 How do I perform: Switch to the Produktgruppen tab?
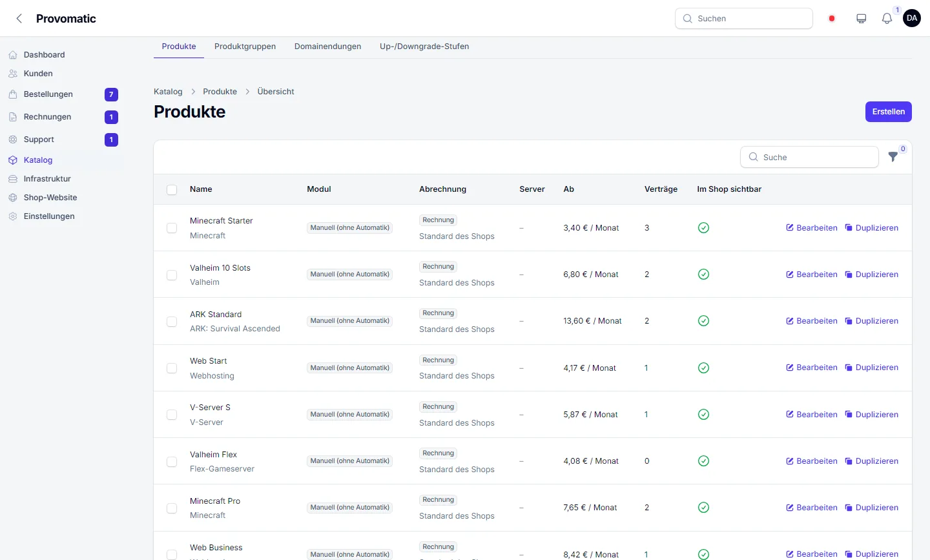coord(245,47)
